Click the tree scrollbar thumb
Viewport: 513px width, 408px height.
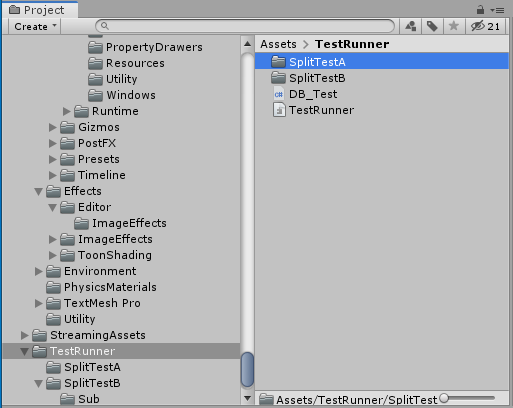coord(247,370)
